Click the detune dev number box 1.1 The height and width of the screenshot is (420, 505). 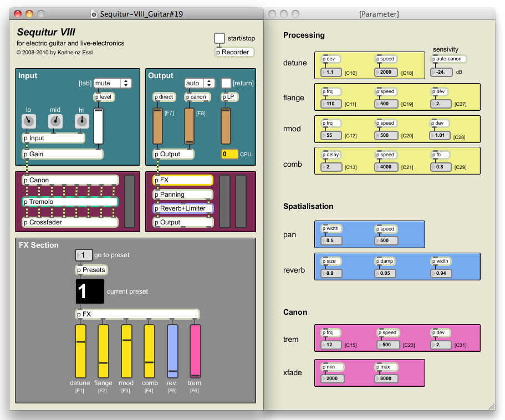click(x=331, y=73)
